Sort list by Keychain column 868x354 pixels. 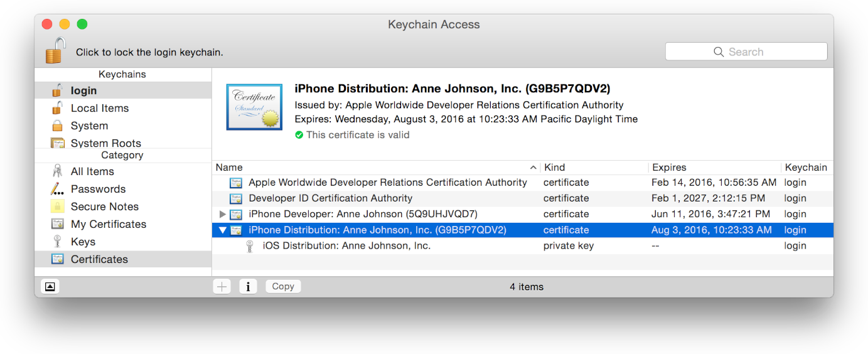click(x=807, y=168)
